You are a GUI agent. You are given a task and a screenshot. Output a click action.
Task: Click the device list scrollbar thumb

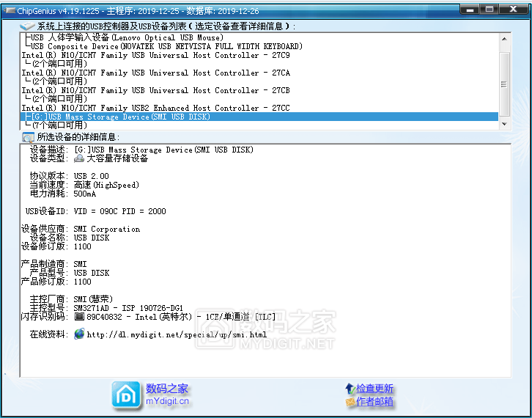(504, 84)
